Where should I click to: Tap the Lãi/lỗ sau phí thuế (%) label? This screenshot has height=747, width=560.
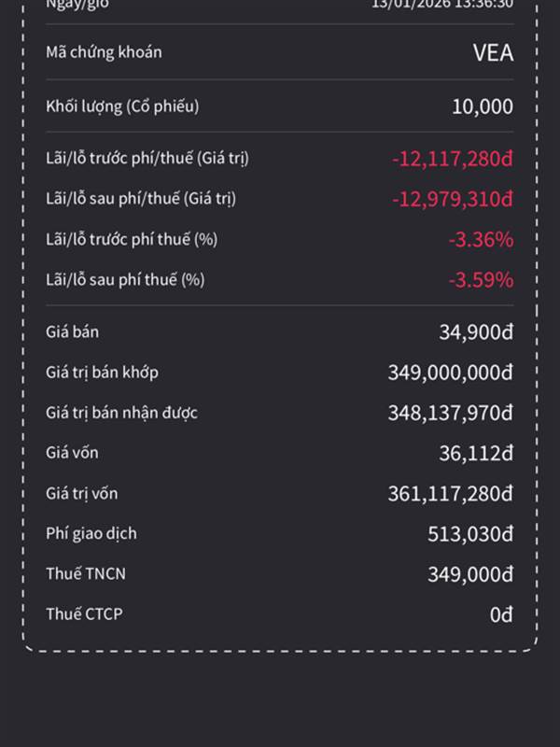[x=125, y=279]
